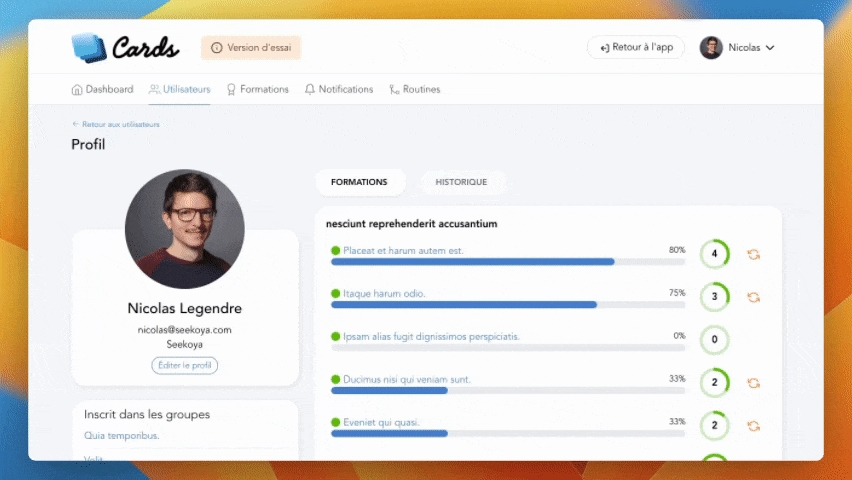
Task: Reset progress for Itaque harum odio
Action: [x=754, y=297]
